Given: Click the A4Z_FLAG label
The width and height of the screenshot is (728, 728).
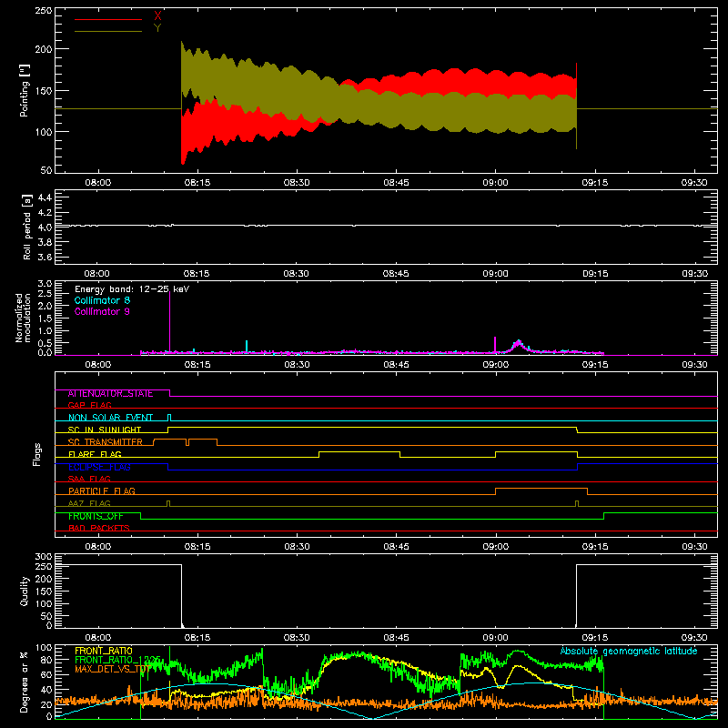Looking at the screenshot, I should point(89,503).
